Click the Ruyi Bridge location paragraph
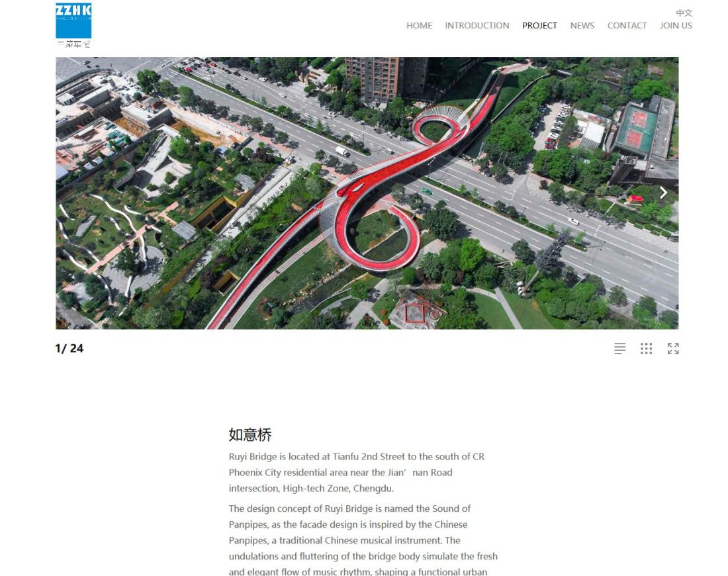Screen dimensions: 728x576 click(x=357, y=473)
